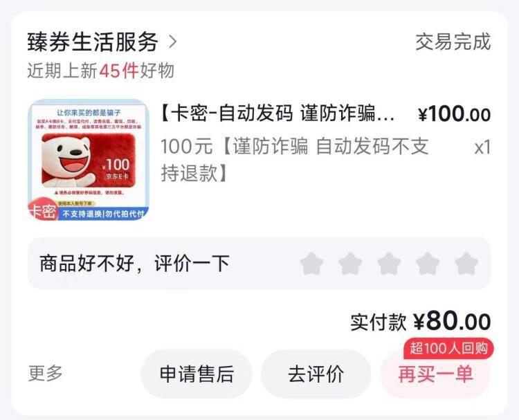Rate the product one star

[311, 264]
